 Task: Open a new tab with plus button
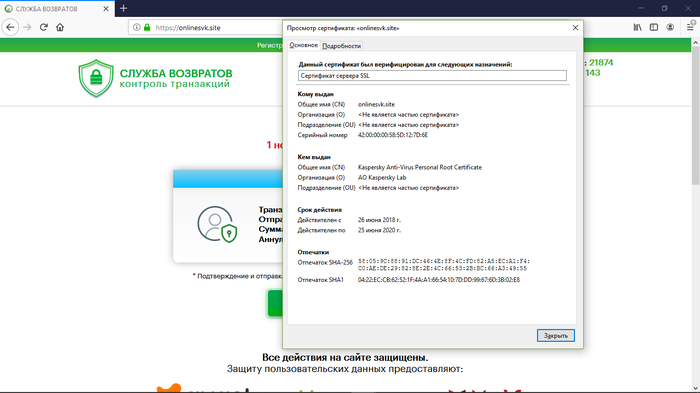pyautogui.click(x=124, y=8)
